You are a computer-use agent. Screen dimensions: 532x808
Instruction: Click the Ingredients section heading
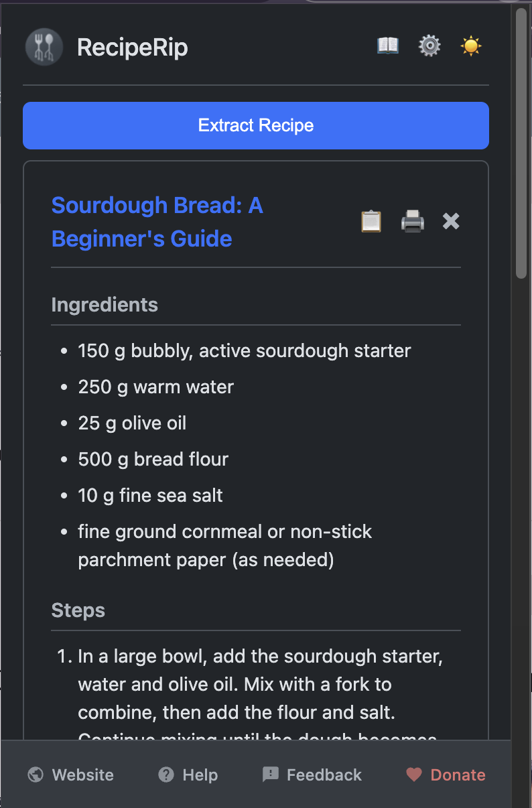[x=105, y=305]
